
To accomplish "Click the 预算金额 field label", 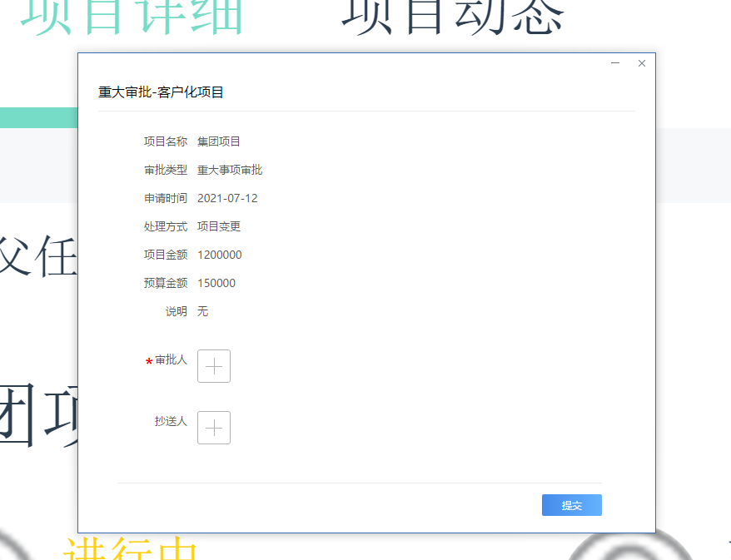I will [x=166, y=283].
